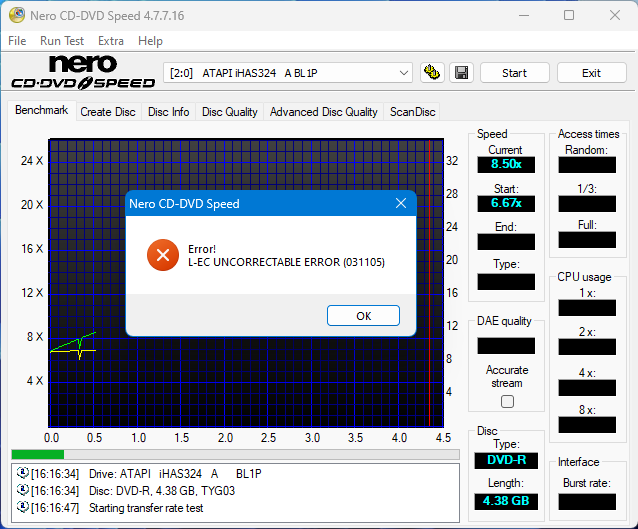Click the Exit button
The image size is (638, 529).
pyautogui.click(x=592, y=73)
